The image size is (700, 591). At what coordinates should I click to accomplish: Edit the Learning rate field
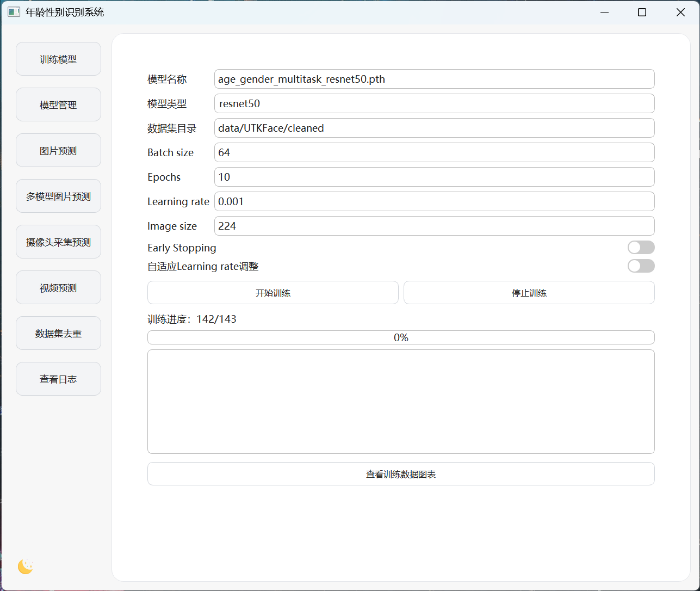click(434, 201)
